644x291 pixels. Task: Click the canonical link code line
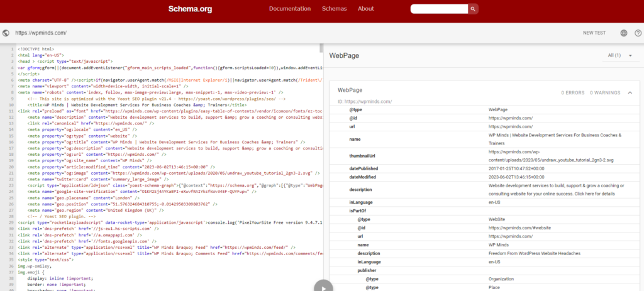[91, 123]
